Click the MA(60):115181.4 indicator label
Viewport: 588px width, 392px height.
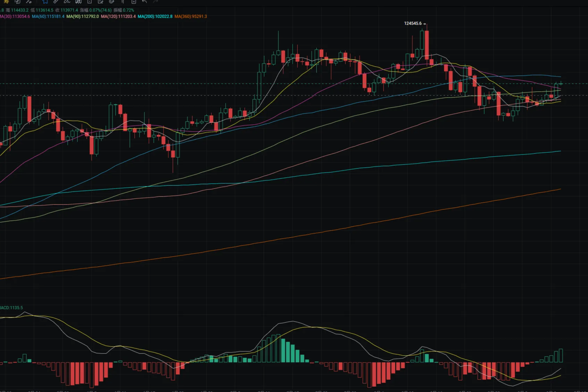click(48, 16)
